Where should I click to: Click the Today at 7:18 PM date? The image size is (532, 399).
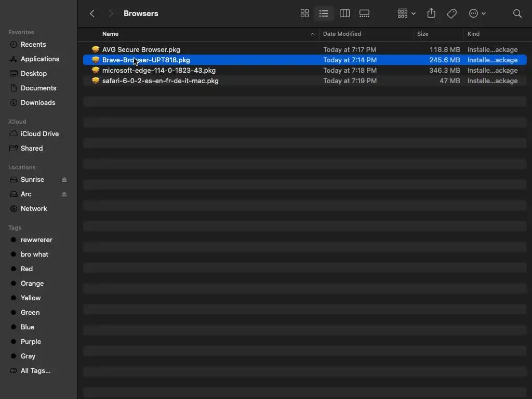coord(350,71)
